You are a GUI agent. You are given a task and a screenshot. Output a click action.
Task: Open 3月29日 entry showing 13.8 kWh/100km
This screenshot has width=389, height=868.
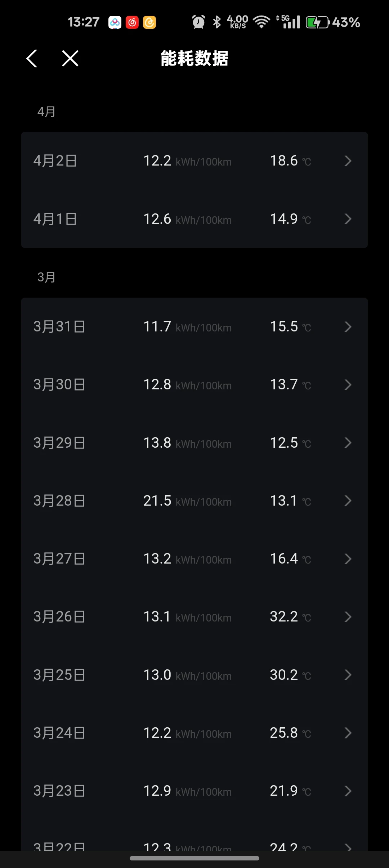(x=194, y=443)
